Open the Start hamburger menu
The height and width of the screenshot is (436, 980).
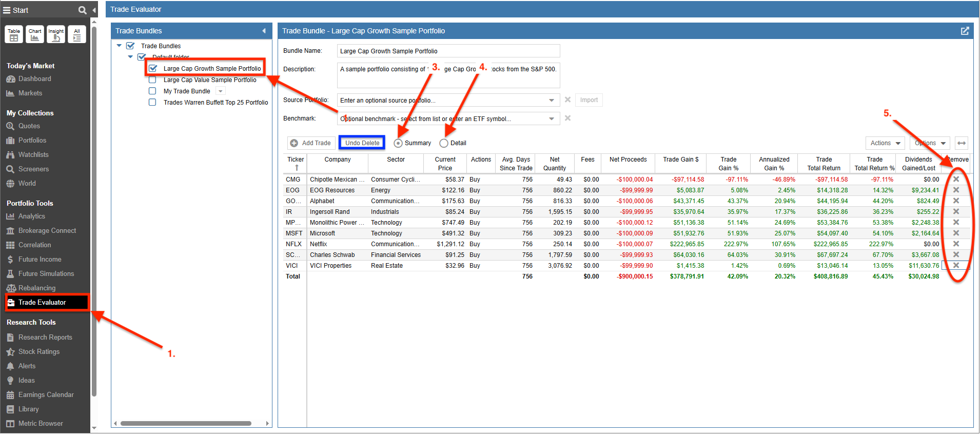(x=7, y=10)
